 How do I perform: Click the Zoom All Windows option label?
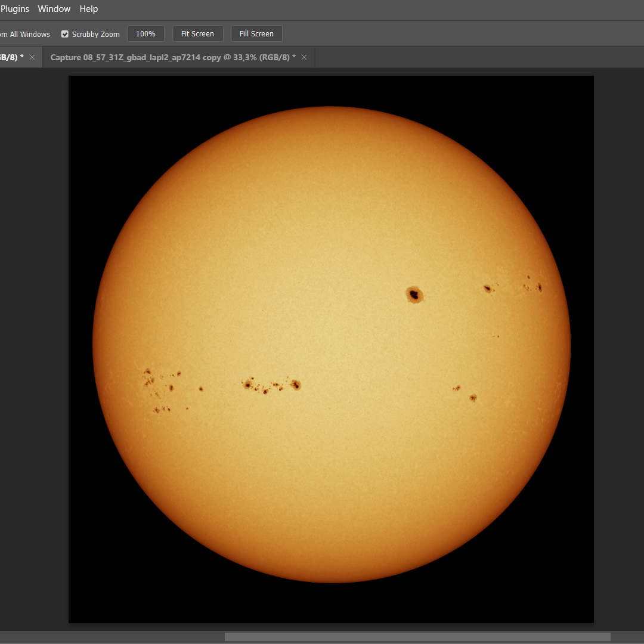point(25,35)
